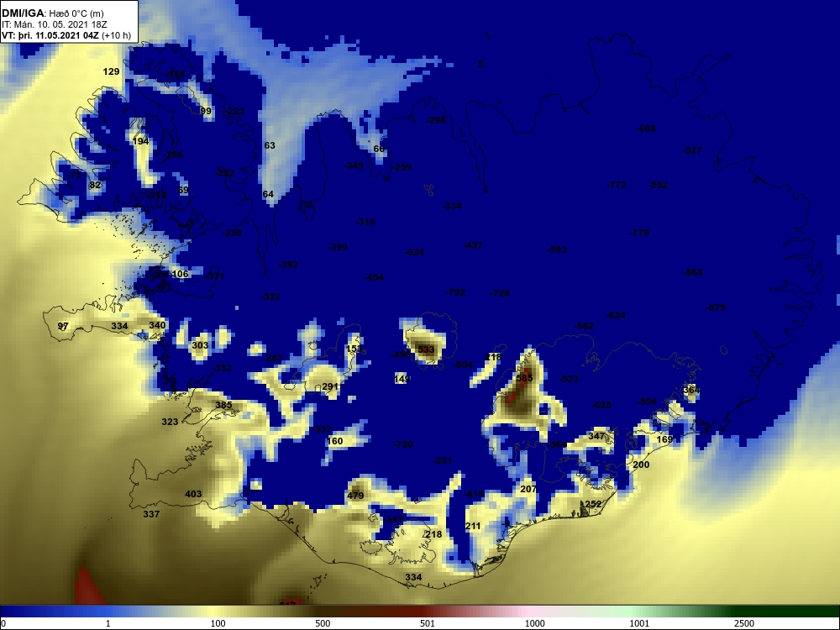840x630 pixels.
Task: Click the map value "207"
Action: 528,489
